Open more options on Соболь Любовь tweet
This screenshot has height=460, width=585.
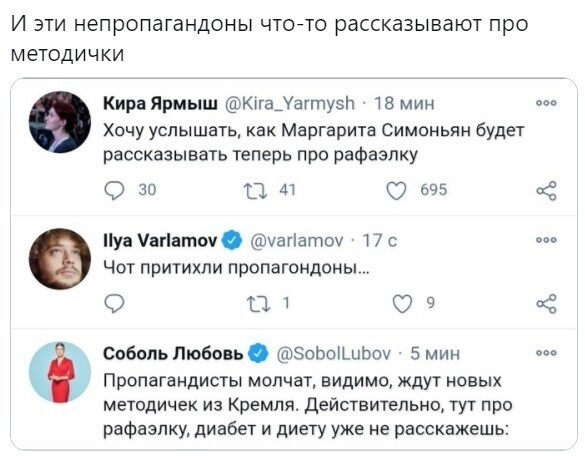click(x=546, y=353)
